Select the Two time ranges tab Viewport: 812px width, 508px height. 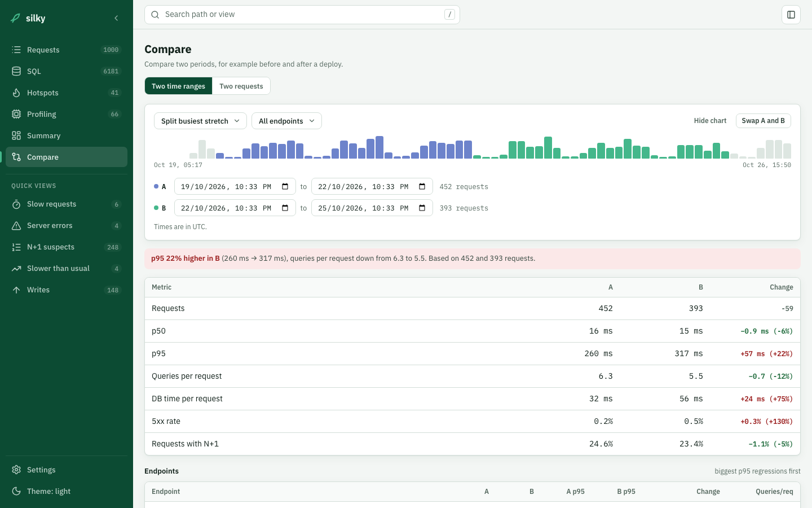point(178,86)
